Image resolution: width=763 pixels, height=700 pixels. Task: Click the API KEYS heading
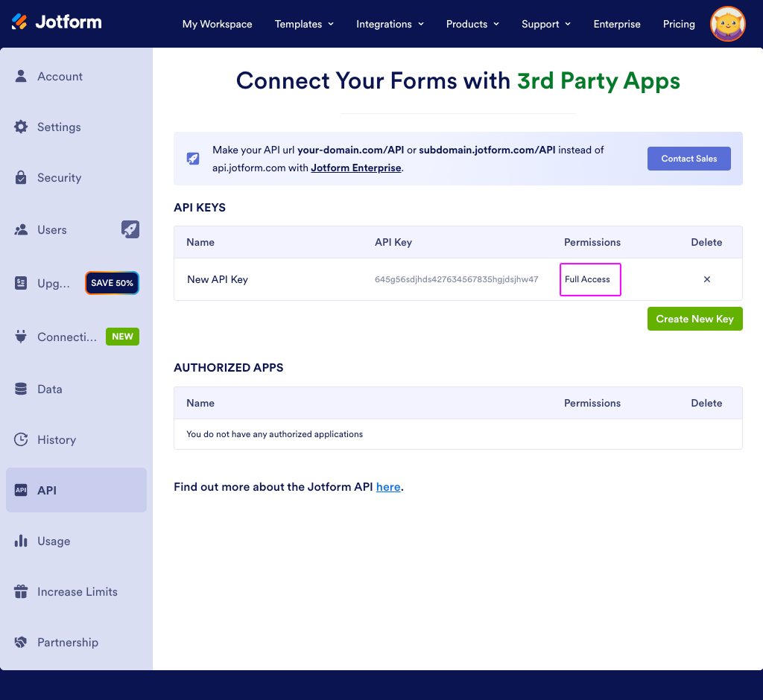(x=200, y=207)
